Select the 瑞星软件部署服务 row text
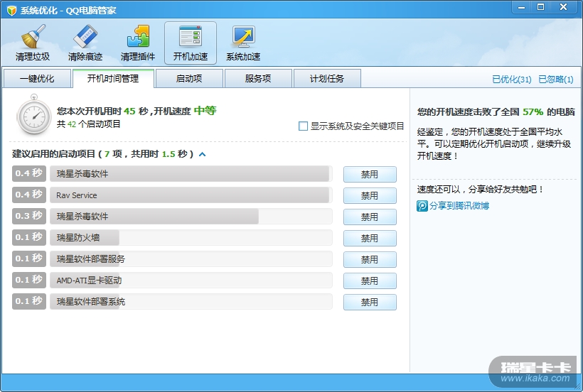583x392 pixels. click(x=91, y=259)
